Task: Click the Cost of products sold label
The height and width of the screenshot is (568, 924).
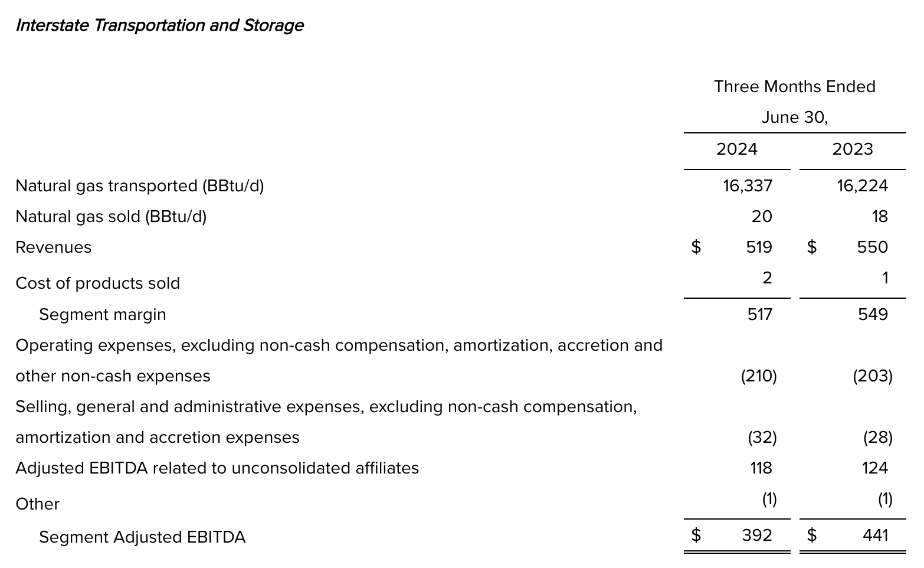Action: pos(97,283)
